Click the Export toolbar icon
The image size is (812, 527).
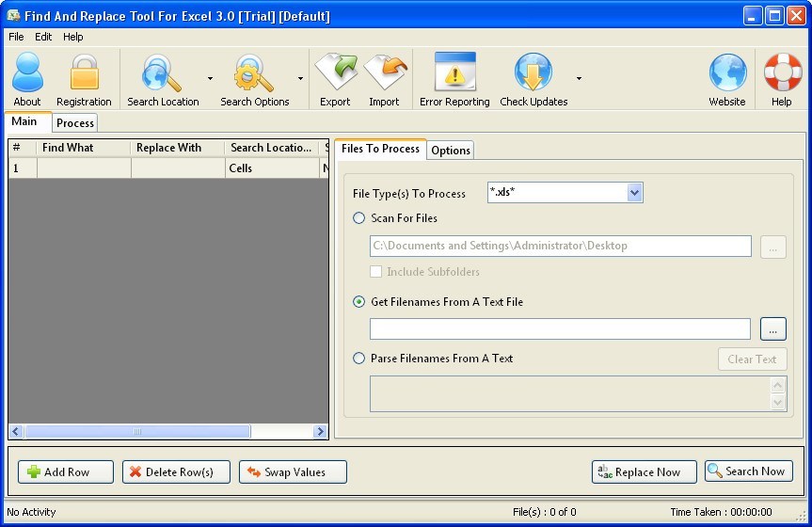click(336, 72)
